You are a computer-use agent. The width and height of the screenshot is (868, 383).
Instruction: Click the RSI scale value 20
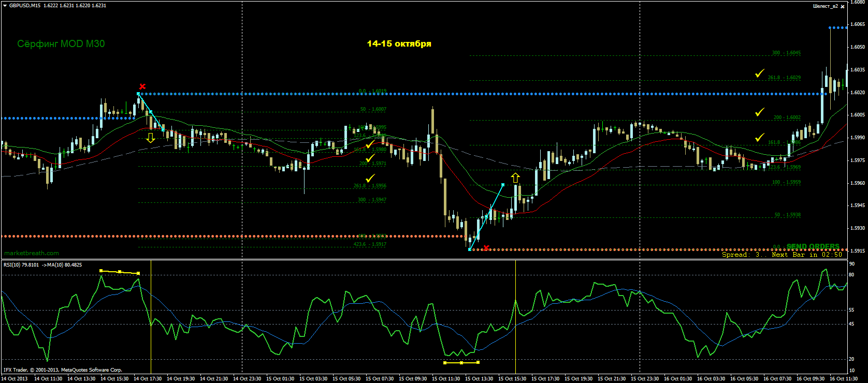[852, 359]
